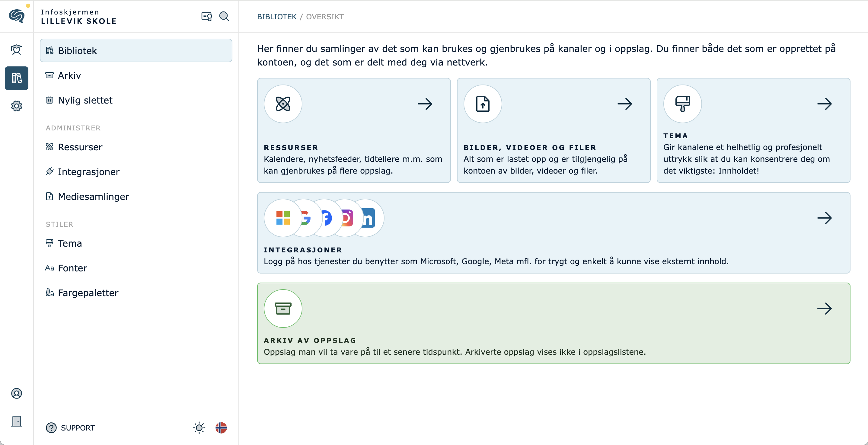Click the user profile icon in rail
The height and width of the screenshot is (445, 868).
point(16,393)
